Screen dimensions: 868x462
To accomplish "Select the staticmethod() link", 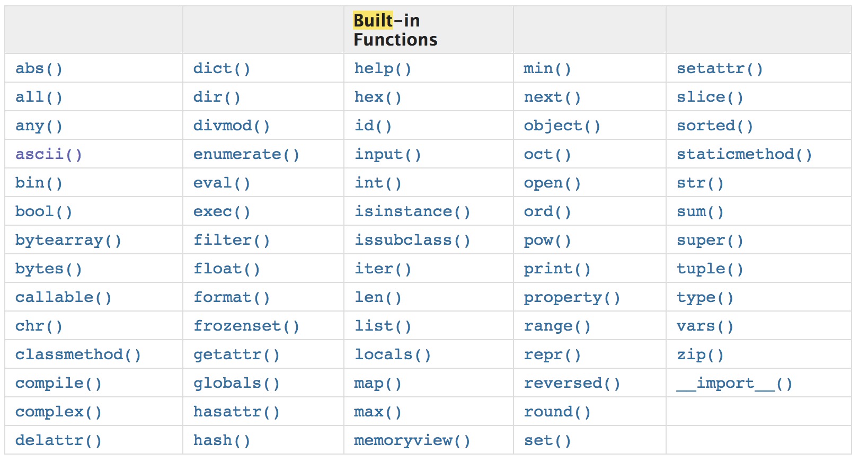I will tap(744, 154).
